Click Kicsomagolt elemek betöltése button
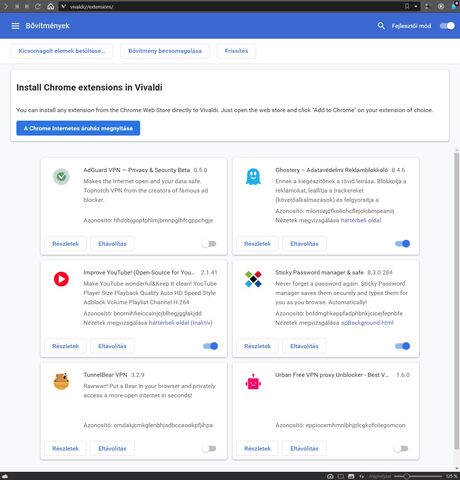Image resolution: width=460 pixels, height=480 pixels. (62, 51)
